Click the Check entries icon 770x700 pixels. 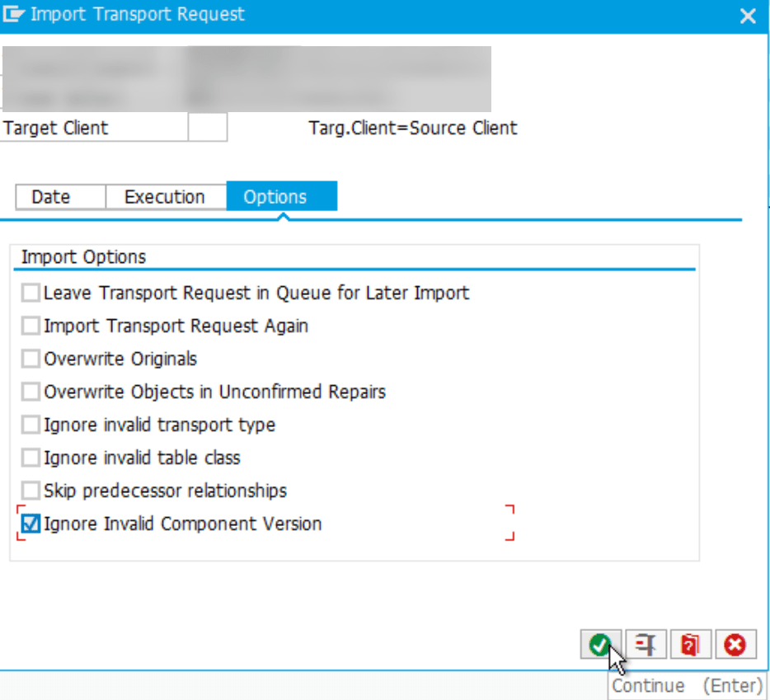(646, 644)
